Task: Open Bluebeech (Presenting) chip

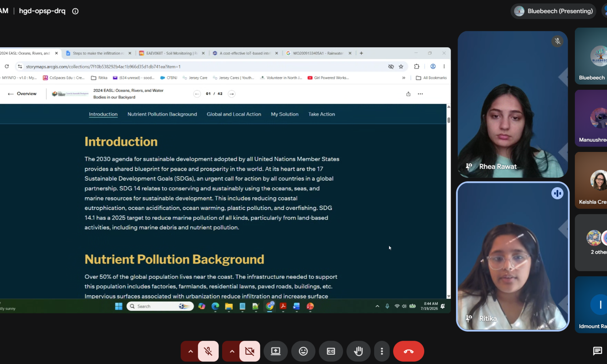Action: coord(553,11)
